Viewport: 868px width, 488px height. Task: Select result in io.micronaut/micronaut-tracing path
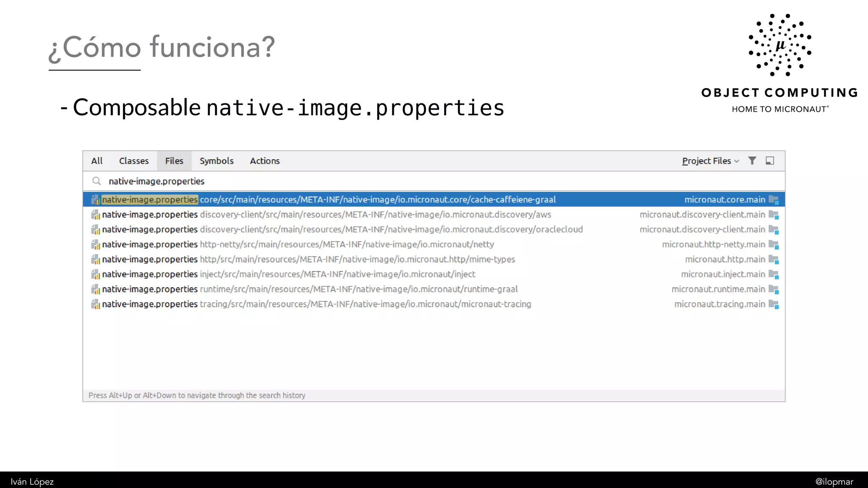[434, 304]
